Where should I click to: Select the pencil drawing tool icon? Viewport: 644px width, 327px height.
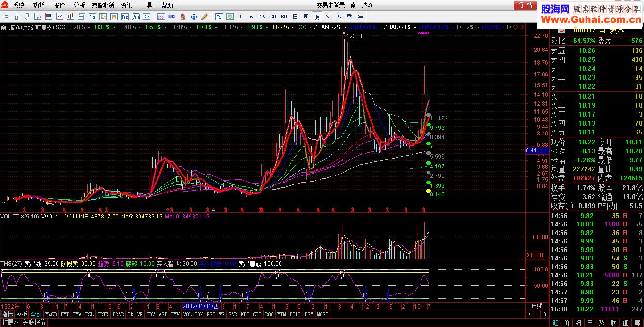[x=205, y=17]
